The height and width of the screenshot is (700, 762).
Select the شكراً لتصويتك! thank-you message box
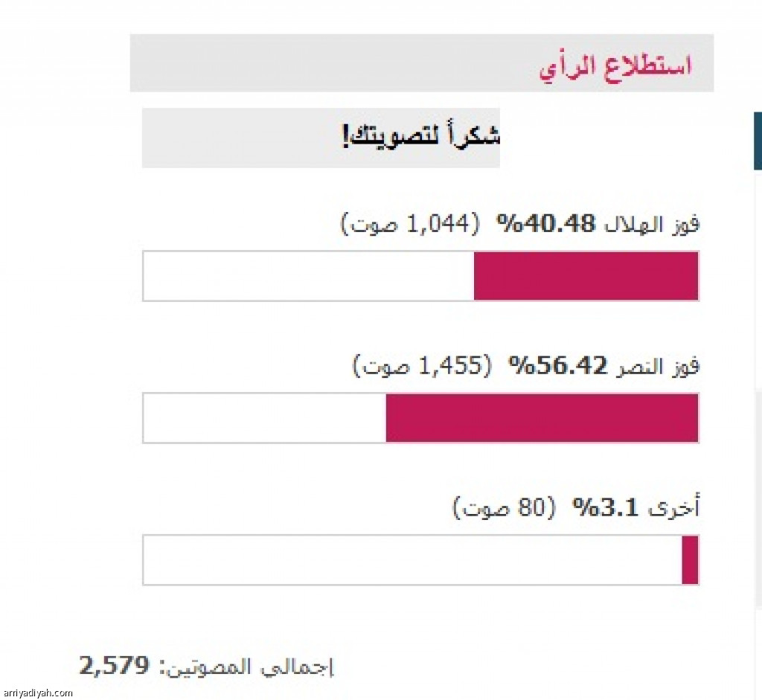321,138
